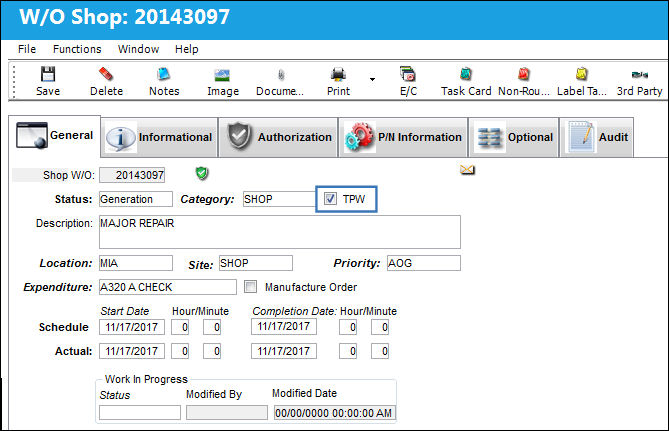Open the Documents paperclip icon

(281, 75)
